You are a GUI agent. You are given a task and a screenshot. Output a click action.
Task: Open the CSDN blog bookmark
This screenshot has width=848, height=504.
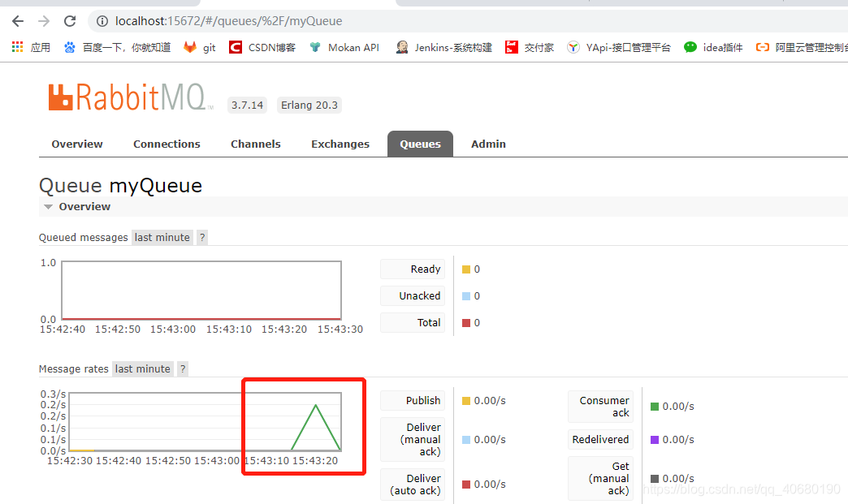point(262,48)
